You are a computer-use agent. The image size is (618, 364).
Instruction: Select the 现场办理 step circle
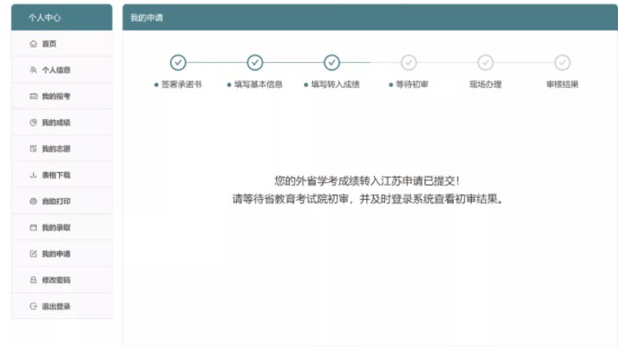(x=485, y=62)
